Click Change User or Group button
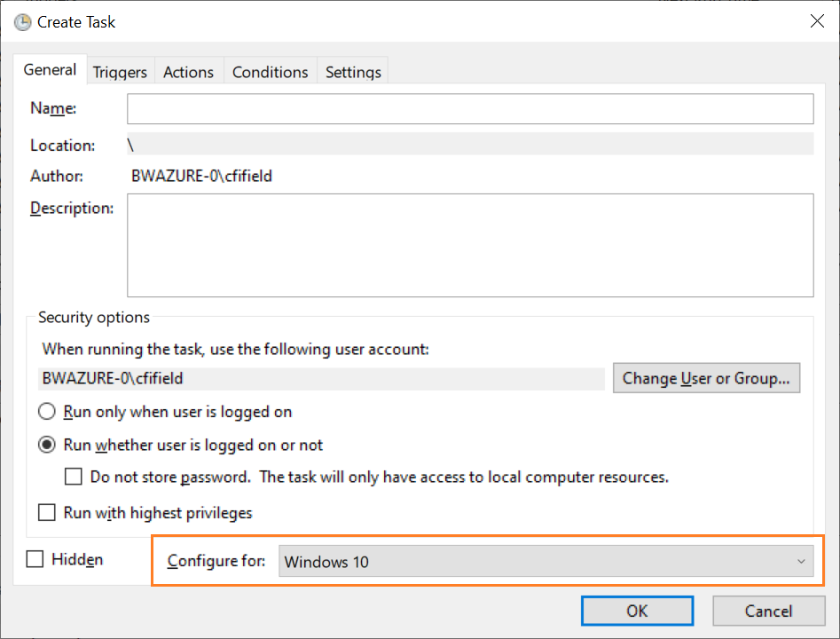The image size is (840, 639). 706,378
